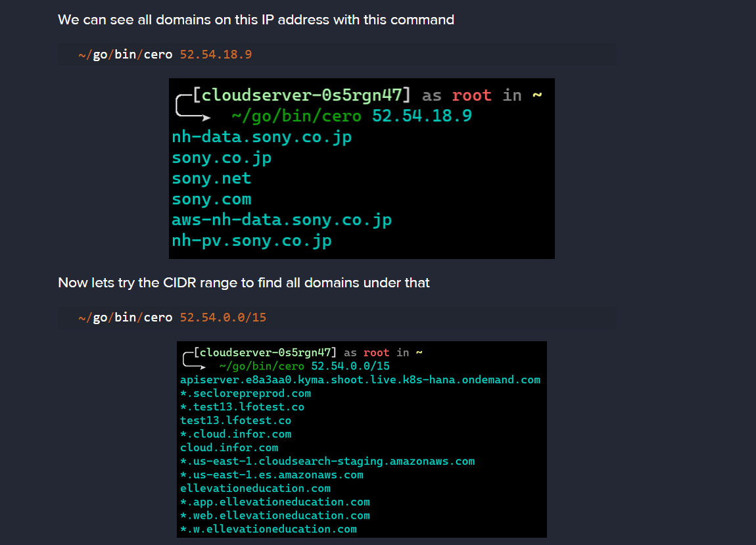Click the first code block with cero 52.54.18.9

(x=337, y=55)
